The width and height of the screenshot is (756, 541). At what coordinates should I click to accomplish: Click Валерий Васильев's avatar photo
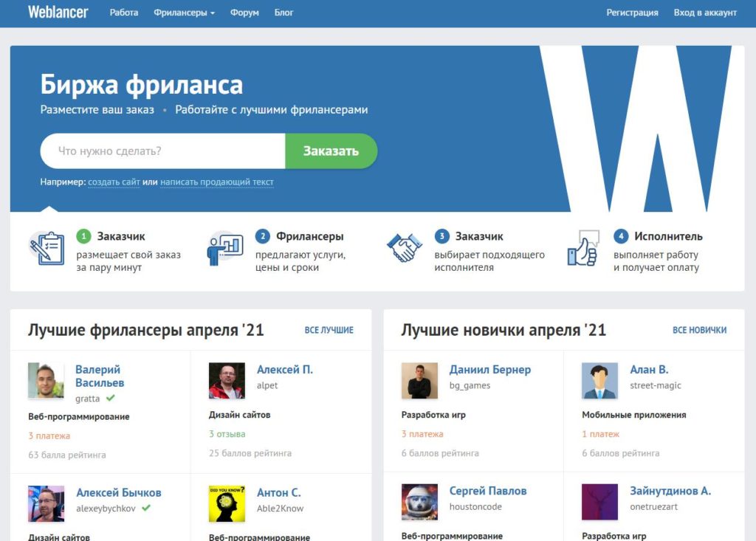(x=46, y=380)
